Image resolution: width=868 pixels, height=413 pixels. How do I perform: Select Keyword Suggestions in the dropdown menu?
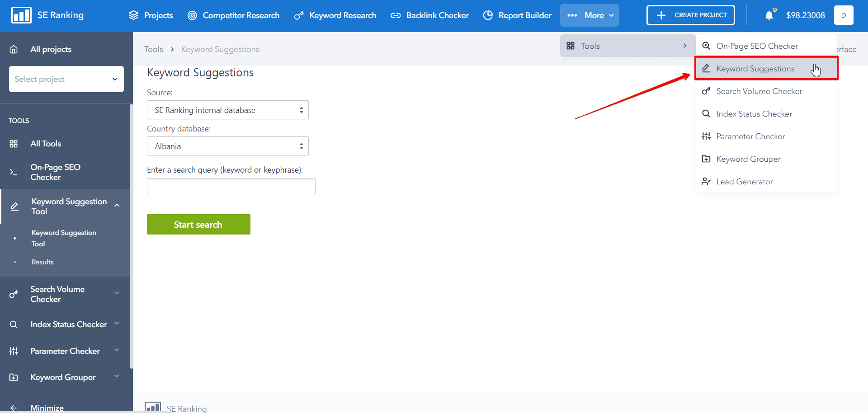pyautogui.click(x=766, y=68)
